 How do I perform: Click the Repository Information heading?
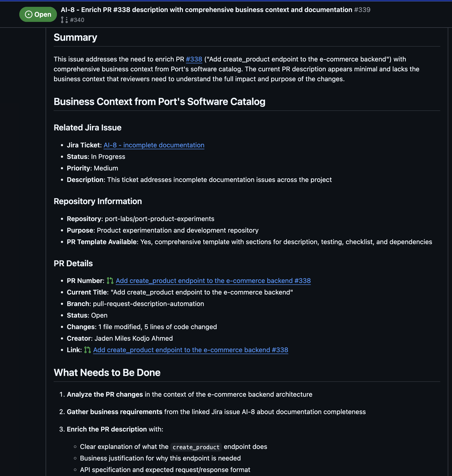[x=98, y=201]
